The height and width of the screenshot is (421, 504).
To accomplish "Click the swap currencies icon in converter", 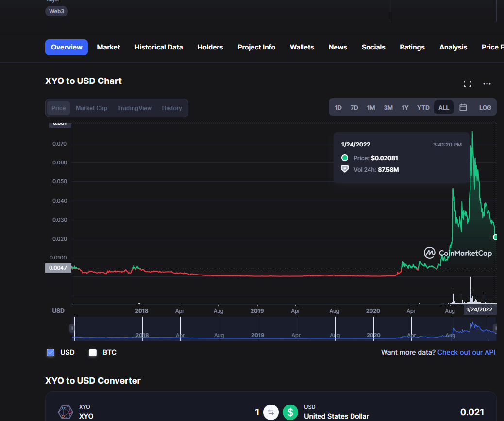I will (271, 412).
